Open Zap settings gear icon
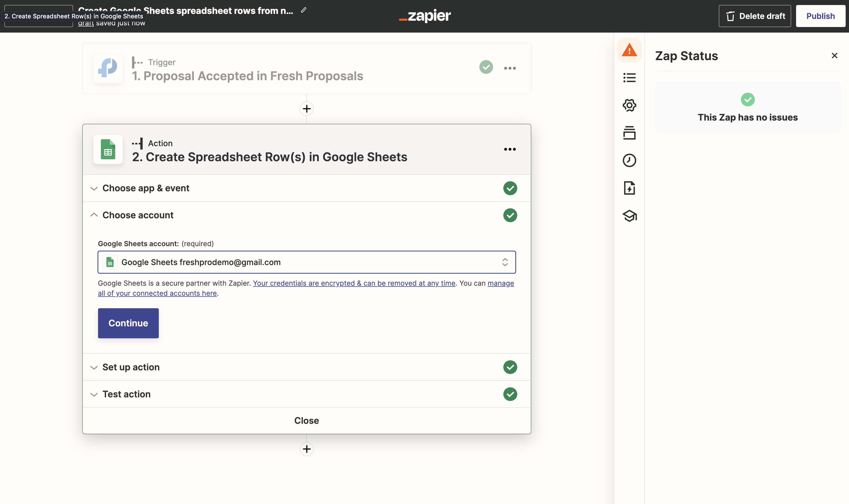This screenshot has height=504, width=849. tap(629, 105)
